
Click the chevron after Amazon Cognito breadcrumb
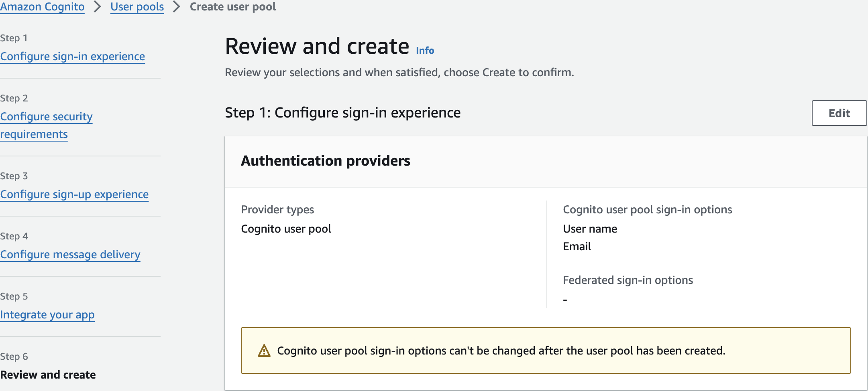98,7
